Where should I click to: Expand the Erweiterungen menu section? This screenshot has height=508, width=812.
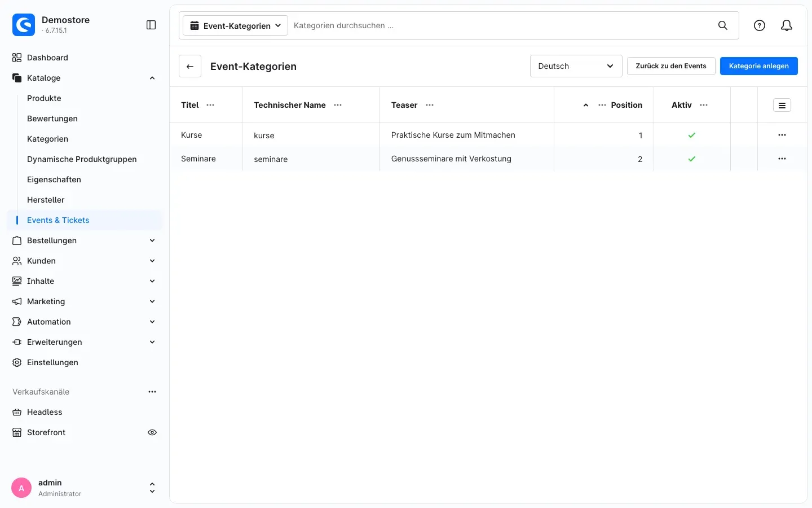click(x=152, y=342)
